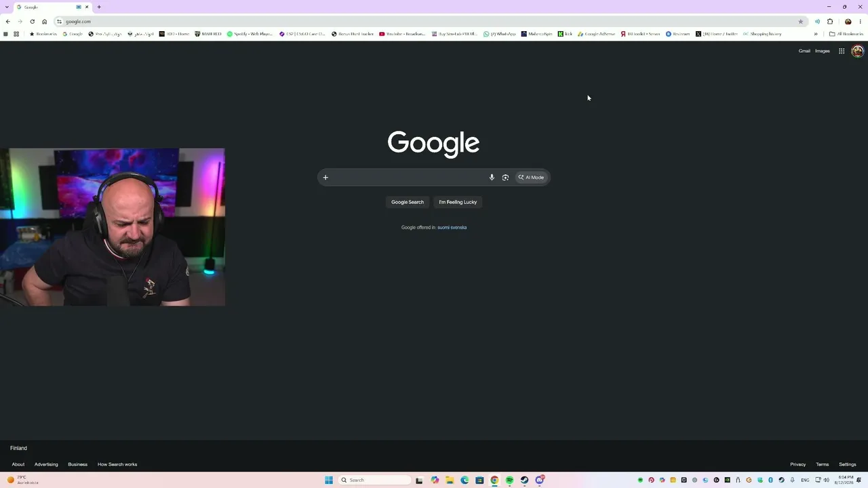The image size is (868, 488).
Task: Open the Copilot icon on the taskbar
Action: [x=435, y=480]
